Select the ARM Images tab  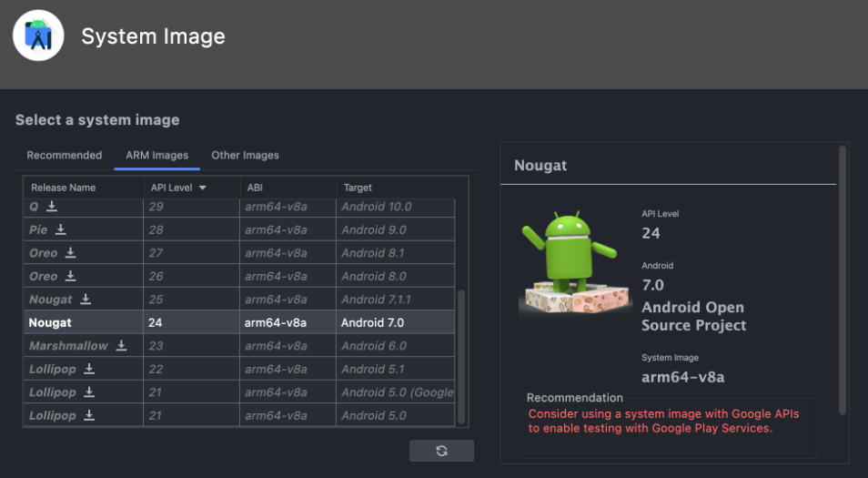[x=156, y=155]
